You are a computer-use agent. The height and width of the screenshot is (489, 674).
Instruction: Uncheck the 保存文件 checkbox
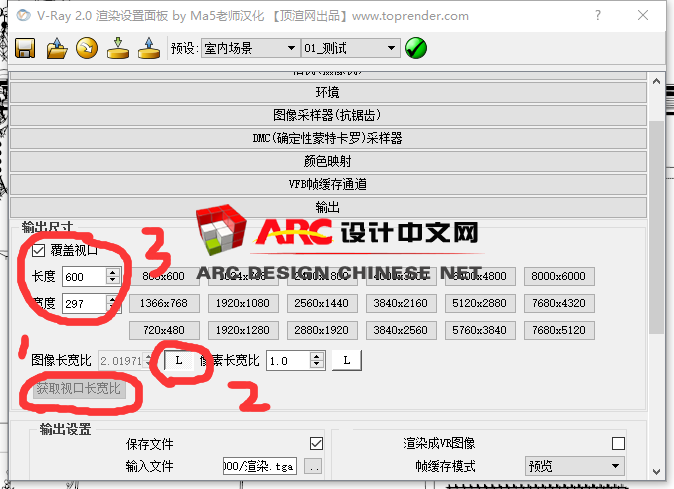click(x=317, y=443)
